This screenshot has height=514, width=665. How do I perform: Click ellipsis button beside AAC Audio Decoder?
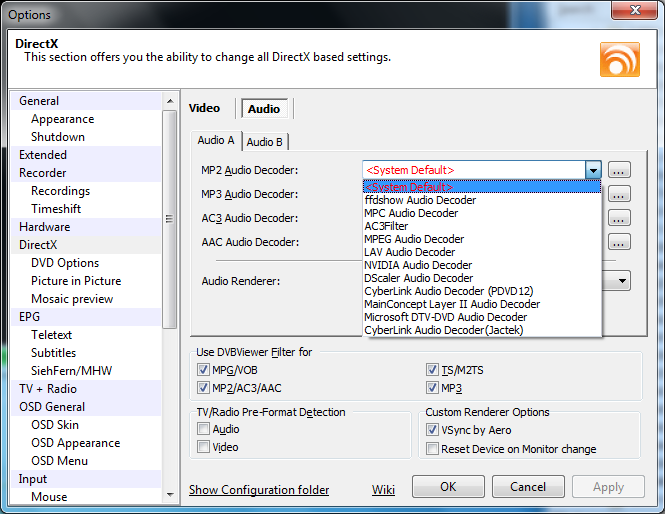tap(619, 242)
